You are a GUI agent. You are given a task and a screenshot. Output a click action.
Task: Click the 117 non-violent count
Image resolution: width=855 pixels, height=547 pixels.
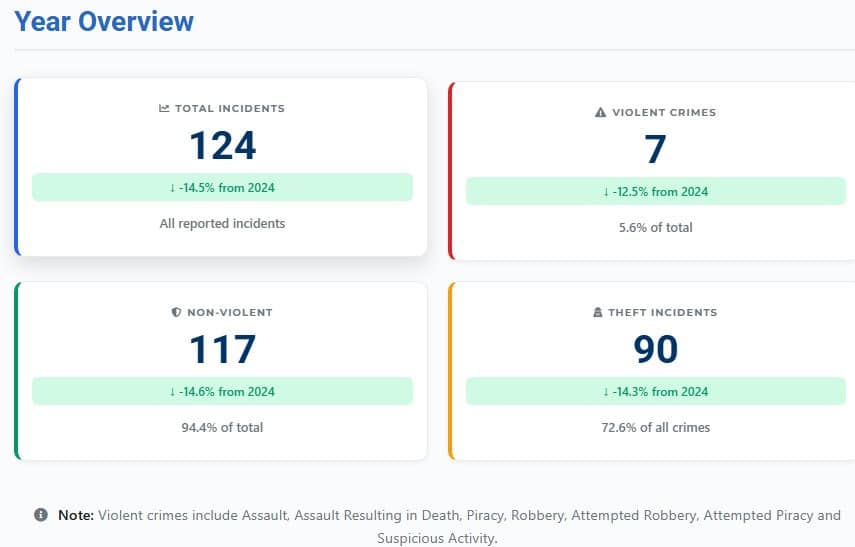pos(222,350)
